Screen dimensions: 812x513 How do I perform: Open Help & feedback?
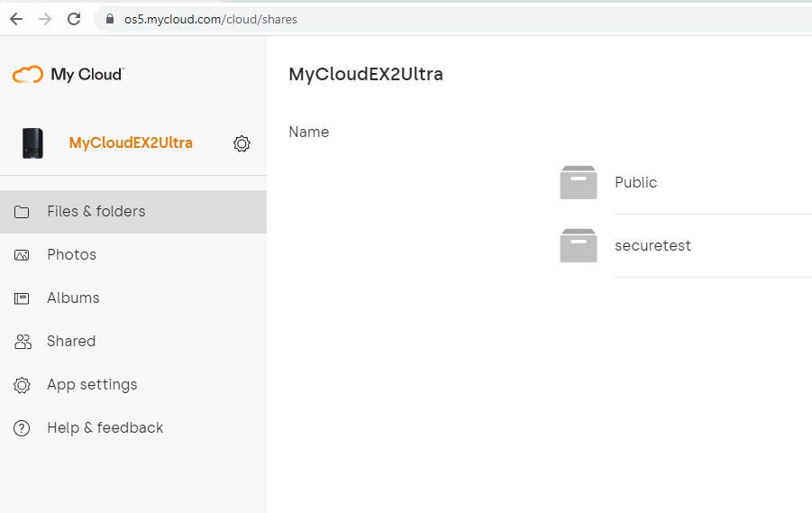tap(133, 428)
